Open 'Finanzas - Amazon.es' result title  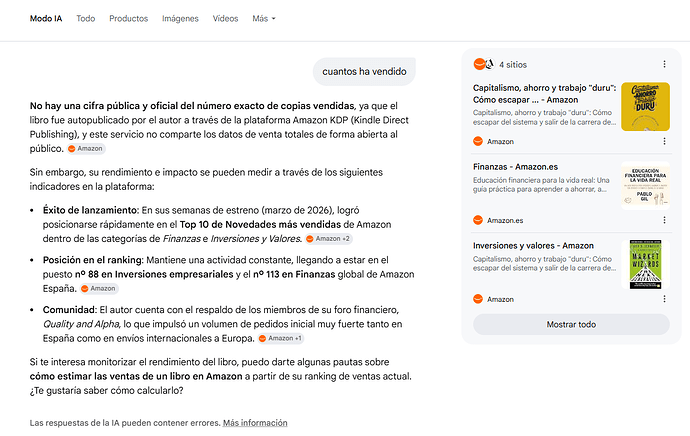(x=515, y=167)
